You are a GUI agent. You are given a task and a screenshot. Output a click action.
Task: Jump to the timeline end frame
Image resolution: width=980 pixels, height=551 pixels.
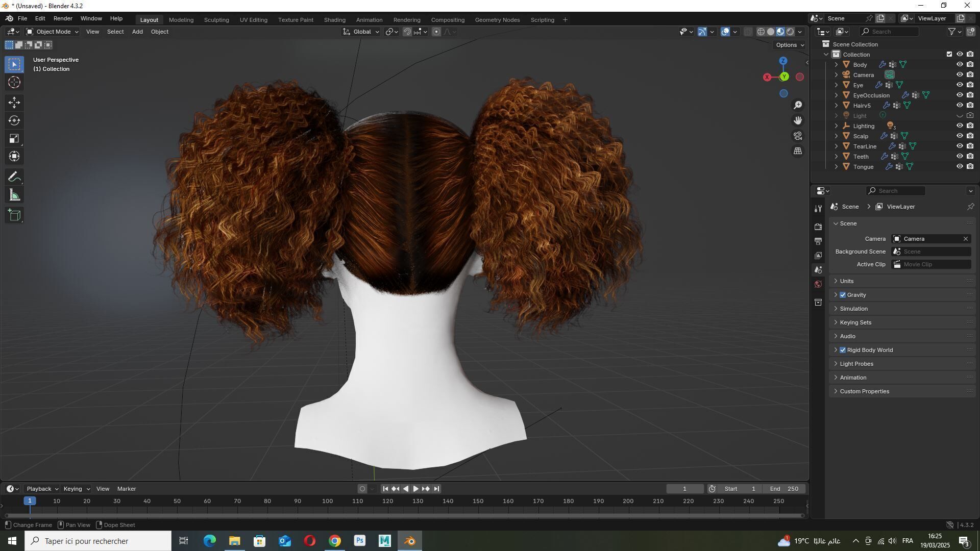436,489
